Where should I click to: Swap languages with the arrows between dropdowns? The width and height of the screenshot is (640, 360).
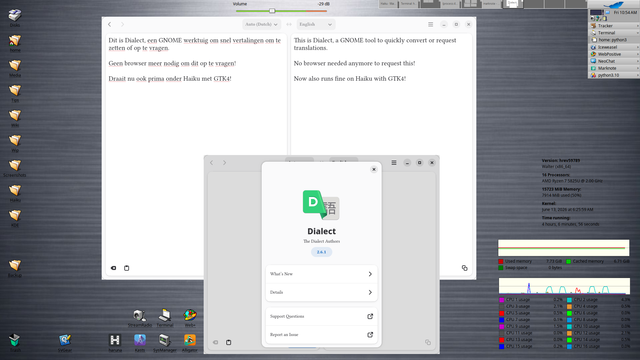pyautogui.click(x=289, y=24)
